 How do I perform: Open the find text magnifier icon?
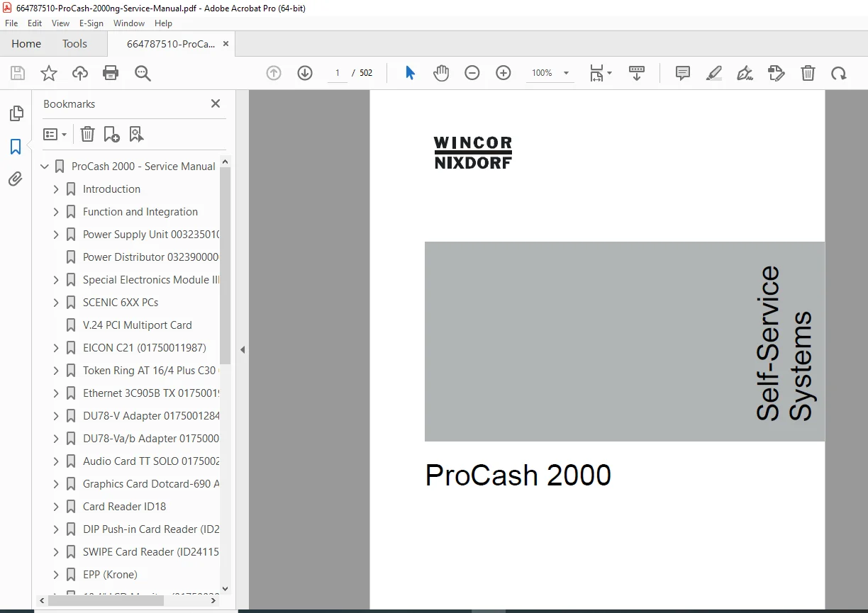tap(143, 73)
